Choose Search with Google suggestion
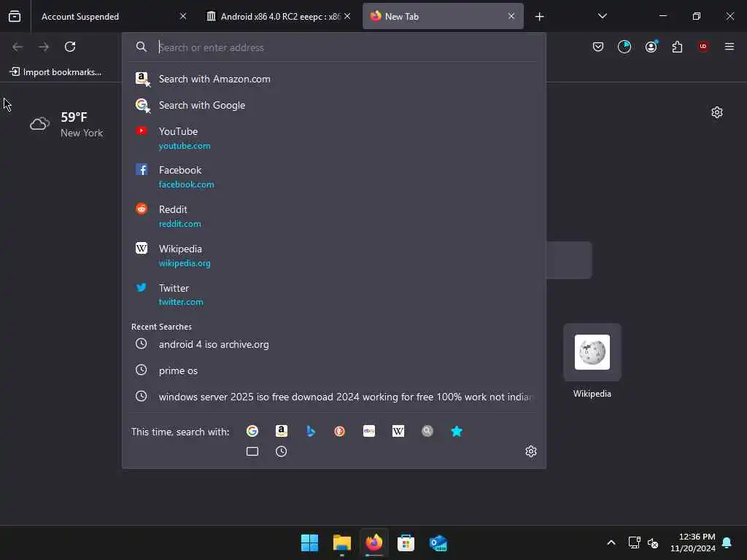The height and width of the screenshot is (560, 747). [333, 105]
